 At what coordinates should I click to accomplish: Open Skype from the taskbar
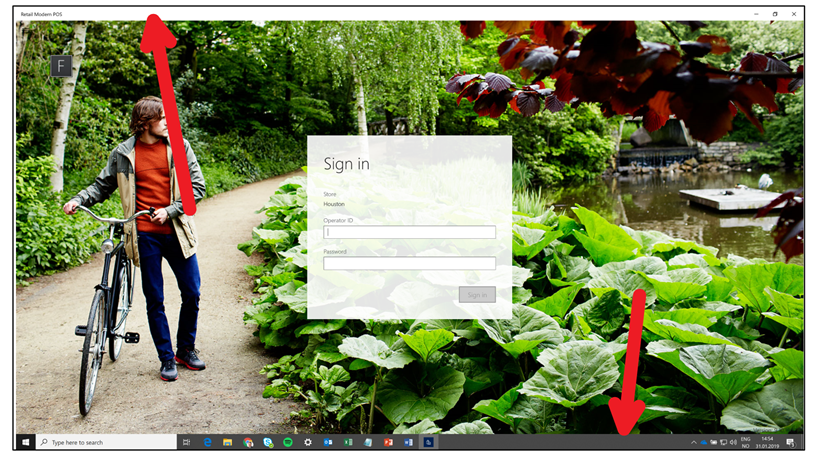268,441
